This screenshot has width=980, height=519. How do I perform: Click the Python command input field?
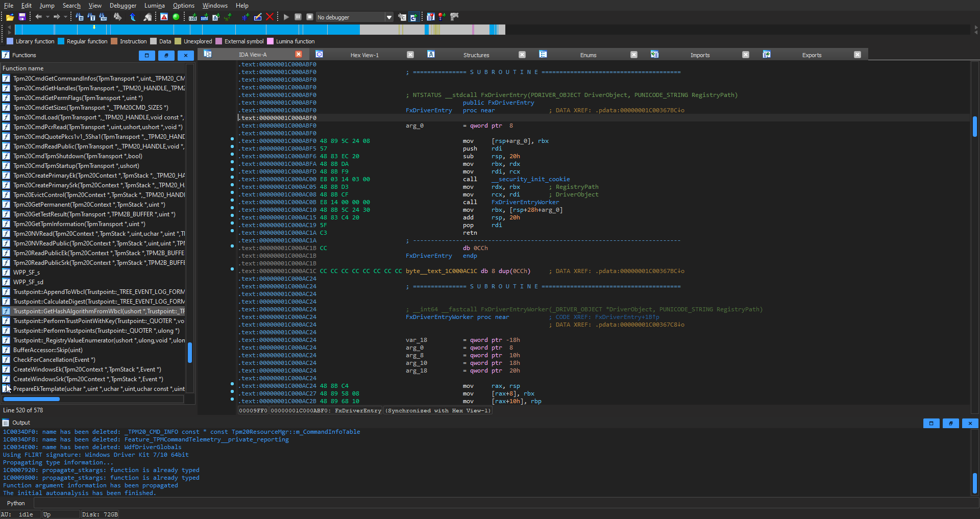pos(505,503)
